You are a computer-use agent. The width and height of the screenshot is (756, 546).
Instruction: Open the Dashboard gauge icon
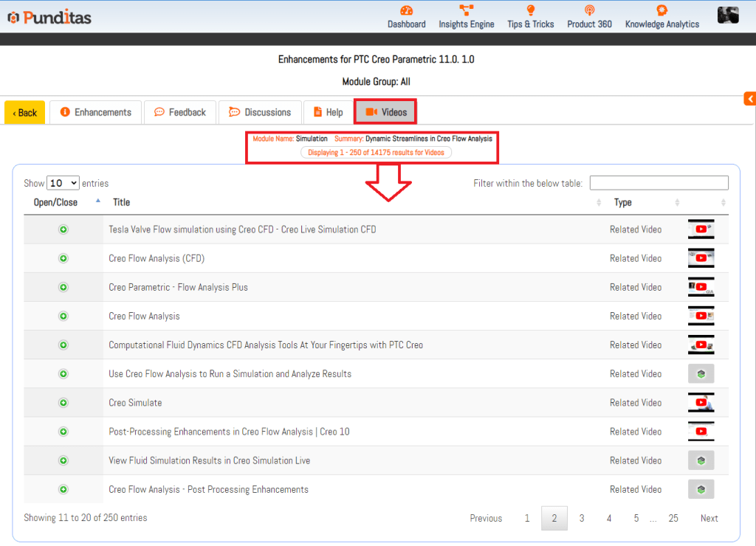tap(406, 10)
